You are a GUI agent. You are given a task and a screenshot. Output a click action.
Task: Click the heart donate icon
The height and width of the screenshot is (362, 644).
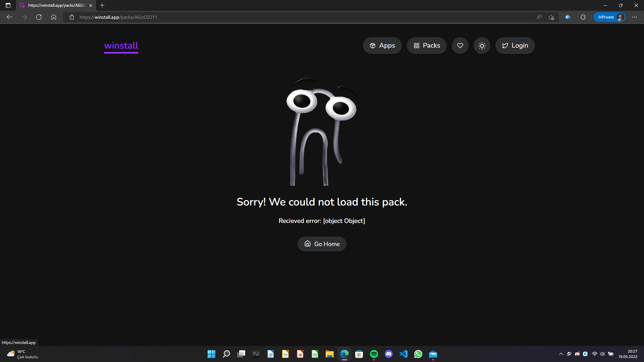coord(460,46)
